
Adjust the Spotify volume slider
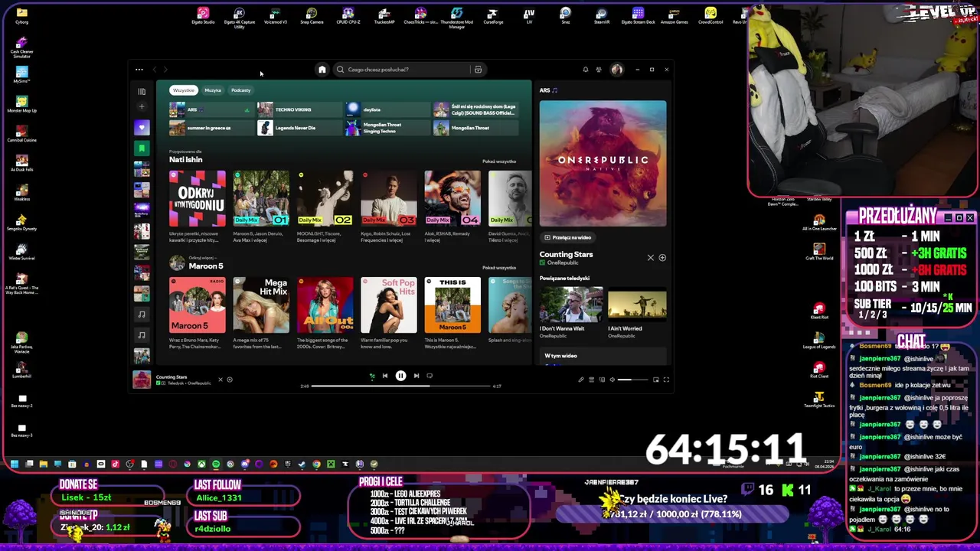pos(634,380)
